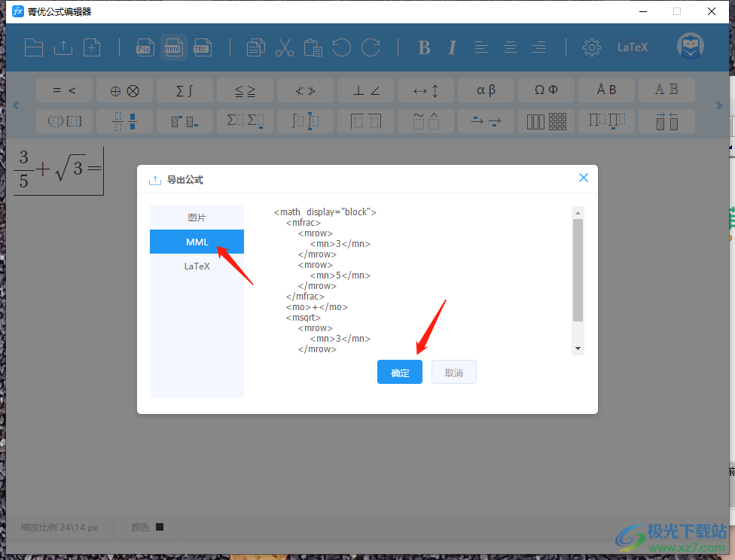This screenshot has width=735, height=560.
Task: Open integral templates palette
Action: [305, 121]
